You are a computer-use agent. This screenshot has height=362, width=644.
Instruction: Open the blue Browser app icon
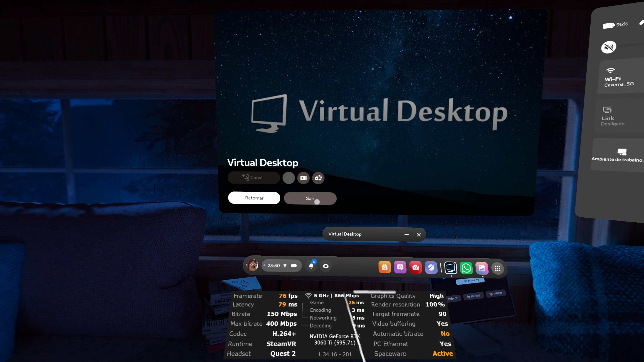(x=431, y=268)
